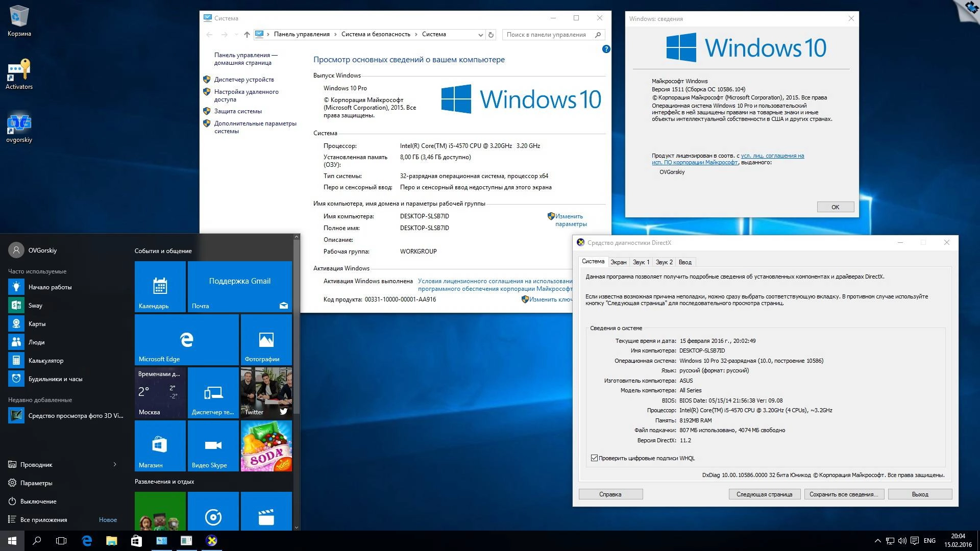Image resolution: width=980 pixels, height=551 pixels.
Task: Open the Москва weather tile
Action: click(x=160, y=392)
